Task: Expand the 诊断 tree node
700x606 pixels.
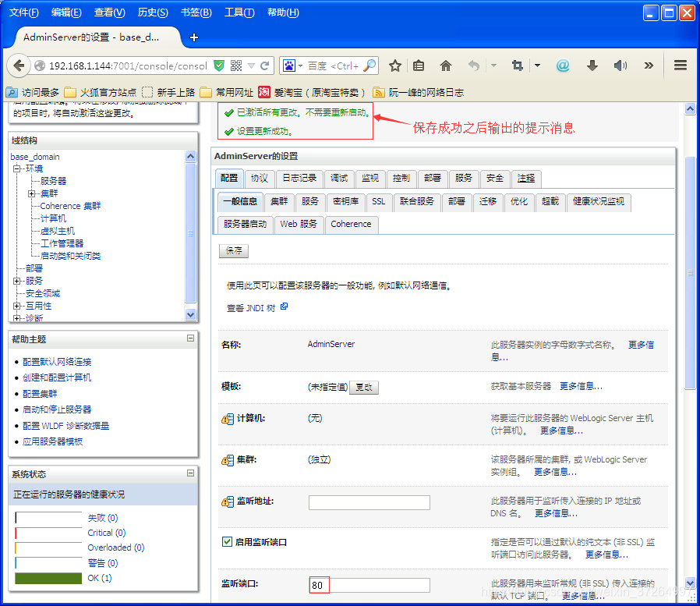Action: [17, 318]
